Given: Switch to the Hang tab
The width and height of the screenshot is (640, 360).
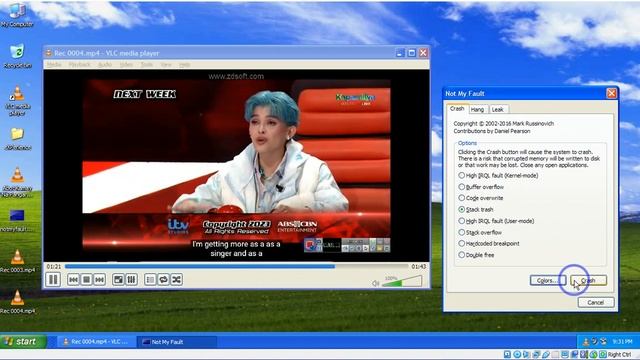Looking at the screenshot, I should [x=477, y=109].
